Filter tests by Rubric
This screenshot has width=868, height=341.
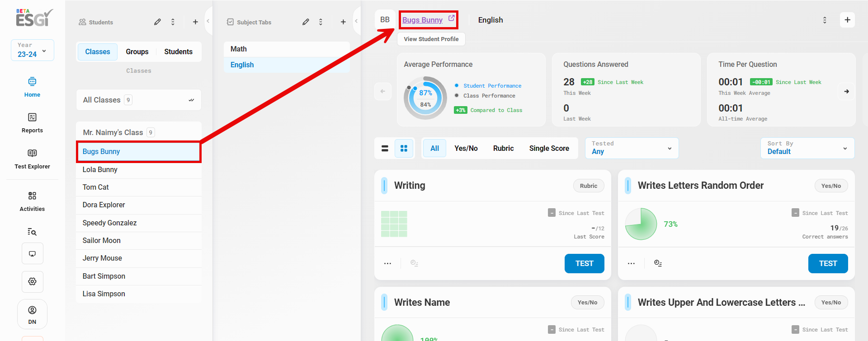tap(503, 148)
